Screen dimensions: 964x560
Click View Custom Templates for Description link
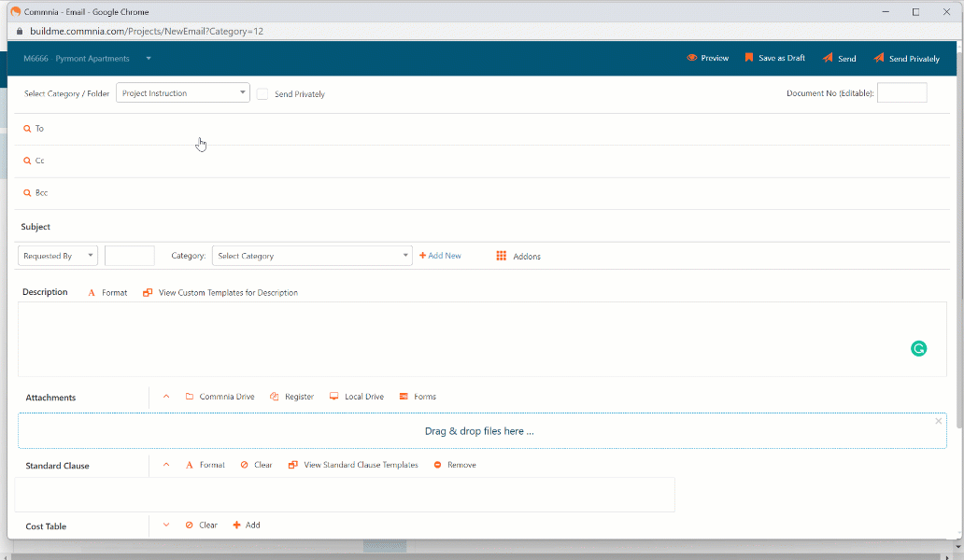tap(228, 293)
